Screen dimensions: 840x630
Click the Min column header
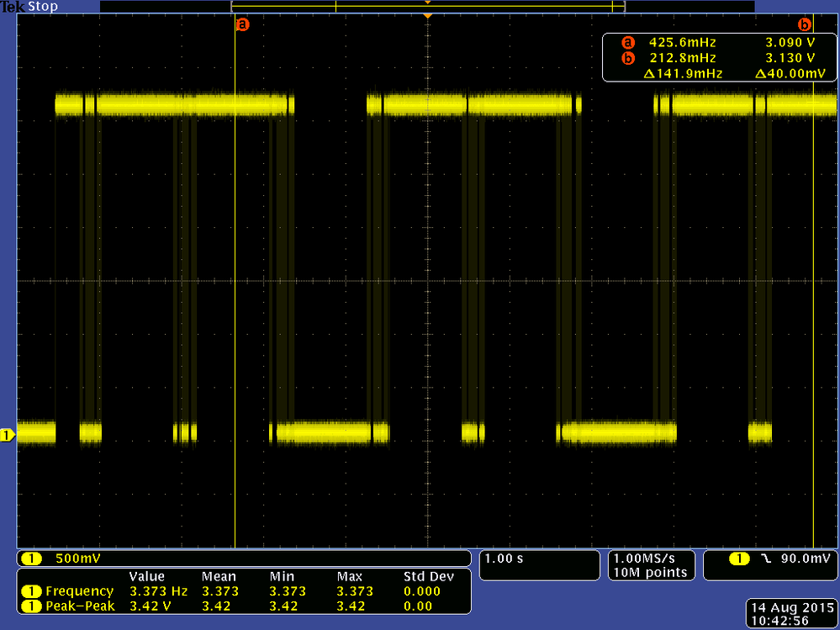click(x=282, y=576)
